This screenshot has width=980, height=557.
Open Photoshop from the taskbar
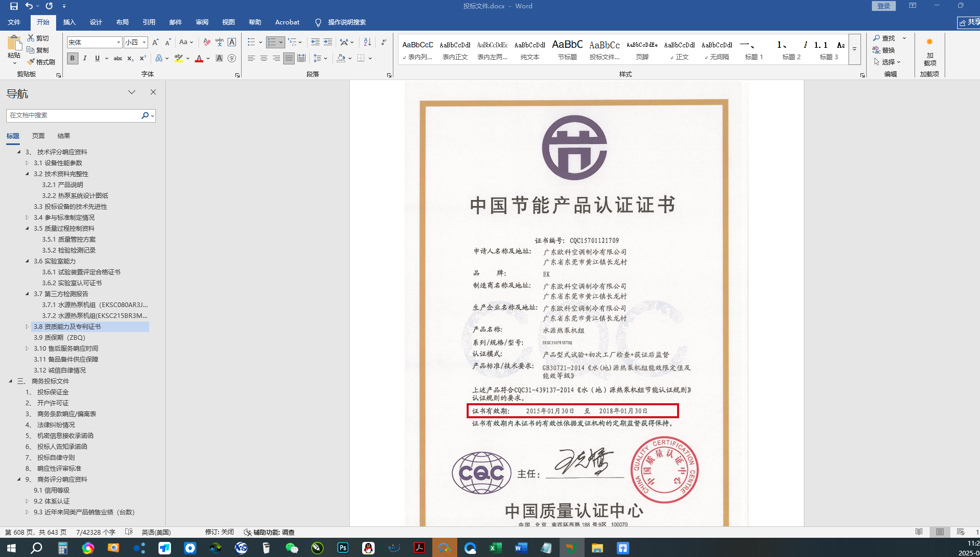click(343, 548)
